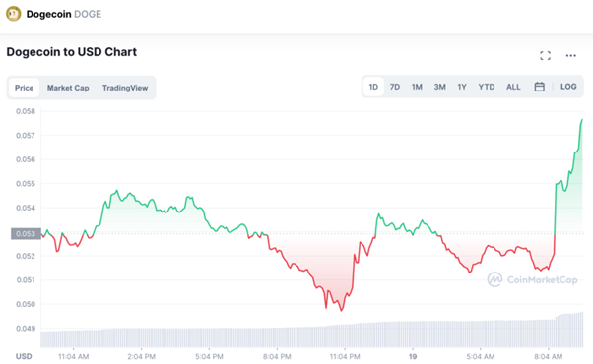Click the CoinMarketCap watermark logo
593x364 pixels.
click(x=533, y=279)
